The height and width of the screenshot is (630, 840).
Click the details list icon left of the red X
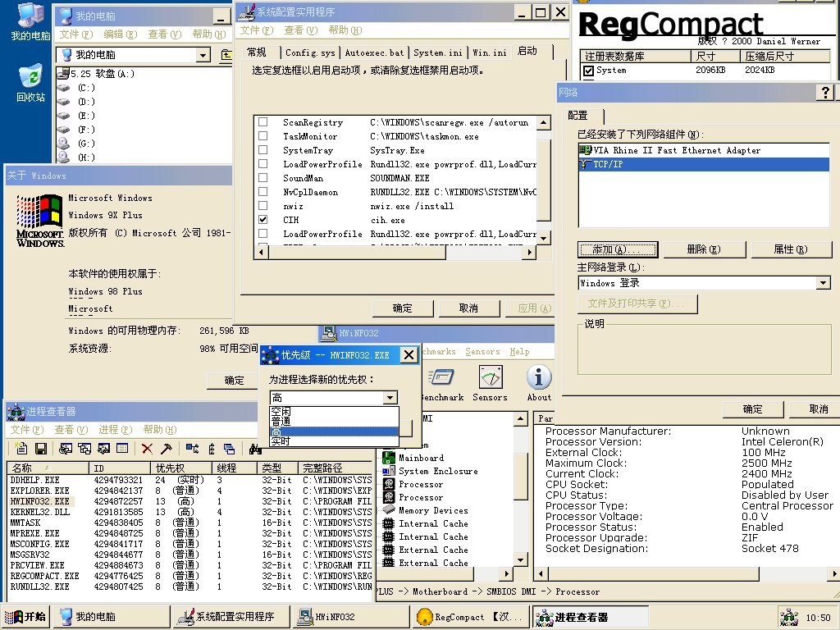point(122,449)
